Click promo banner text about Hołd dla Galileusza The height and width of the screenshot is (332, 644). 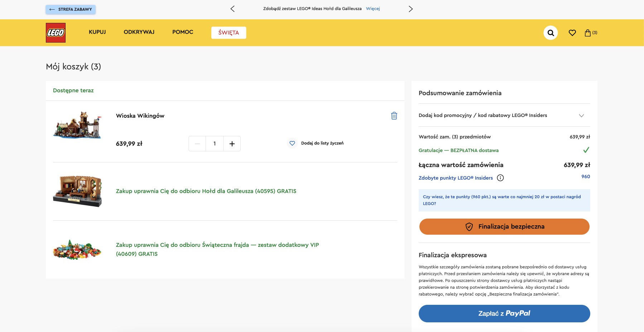[x=312, y=9]
